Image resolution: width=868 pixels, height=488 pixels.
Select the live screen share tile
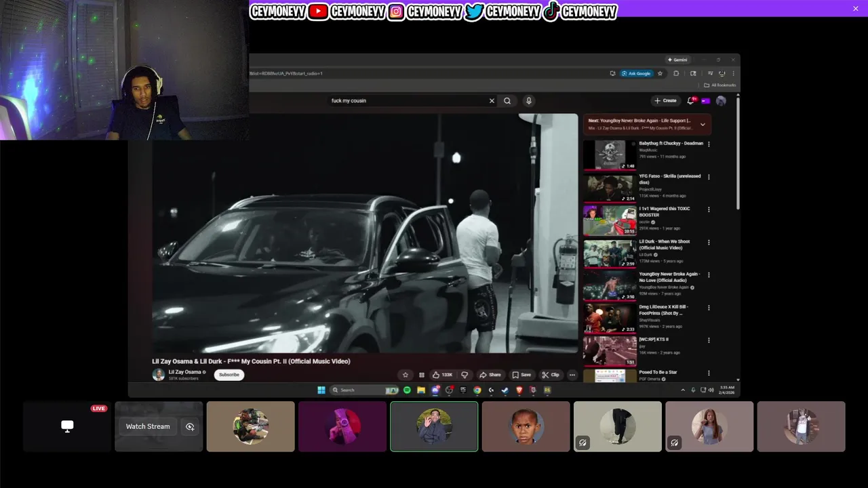tap(67, 426)
